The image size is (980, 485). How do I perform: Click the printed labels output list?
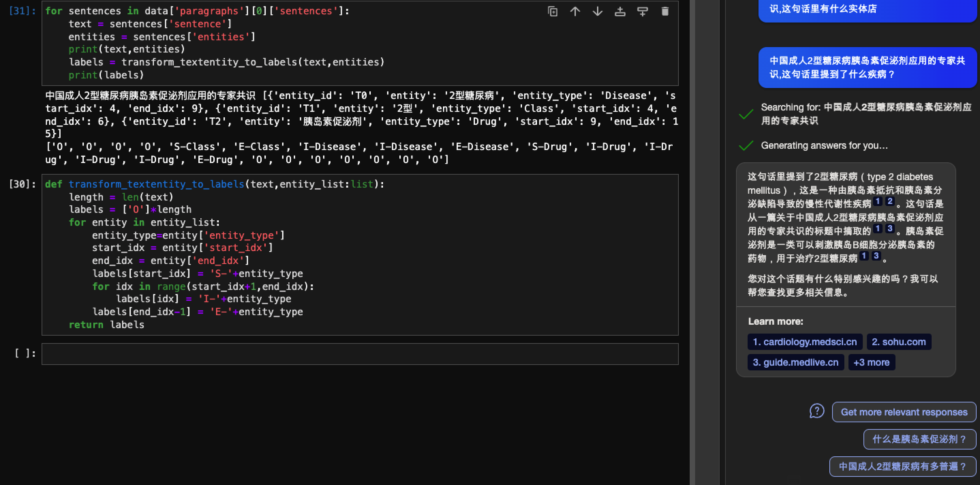pyautogui.click(x=359, y=153)
